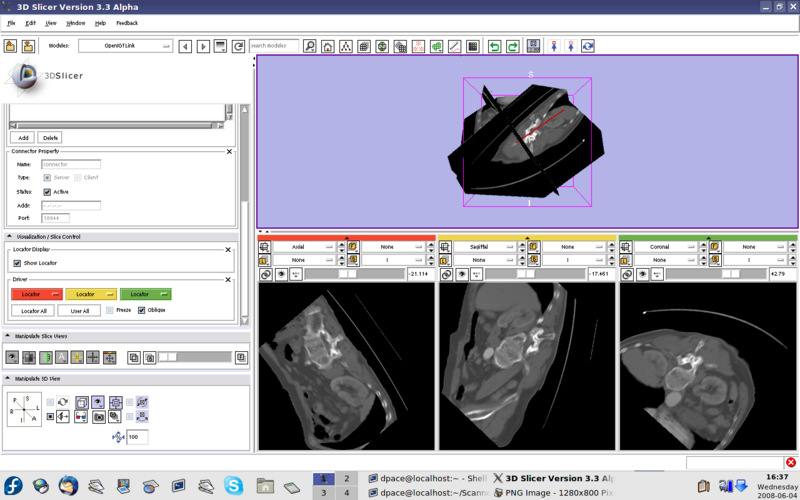Viewport: 800px width, 500px height.
Task: Click the green Redo arrow icon
Action: [512, 46]
